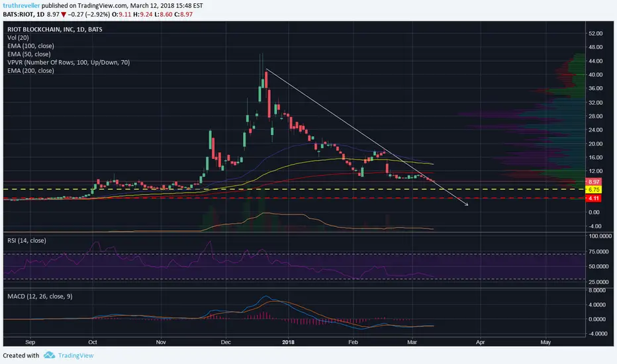
Task: Click the 40.00 price scale label
Action: coord(595,75)
